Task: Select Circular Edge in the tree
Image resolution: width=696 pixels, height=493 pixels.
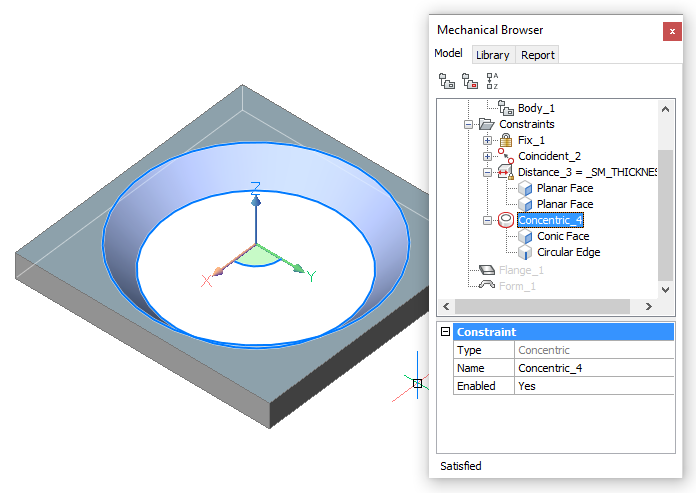Action: [568, 252]
